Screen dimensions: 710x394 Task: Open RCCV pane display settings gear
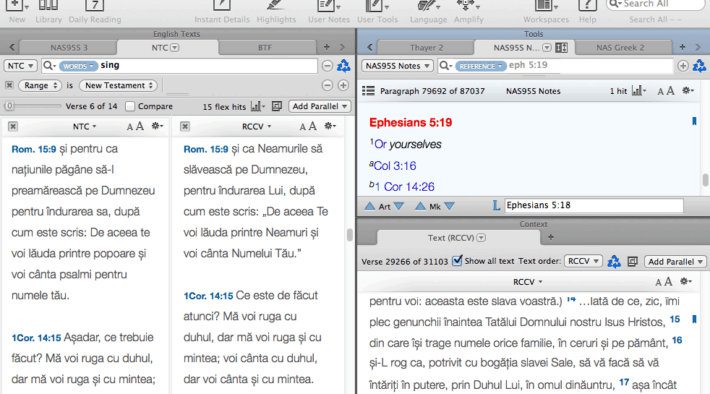330,126
